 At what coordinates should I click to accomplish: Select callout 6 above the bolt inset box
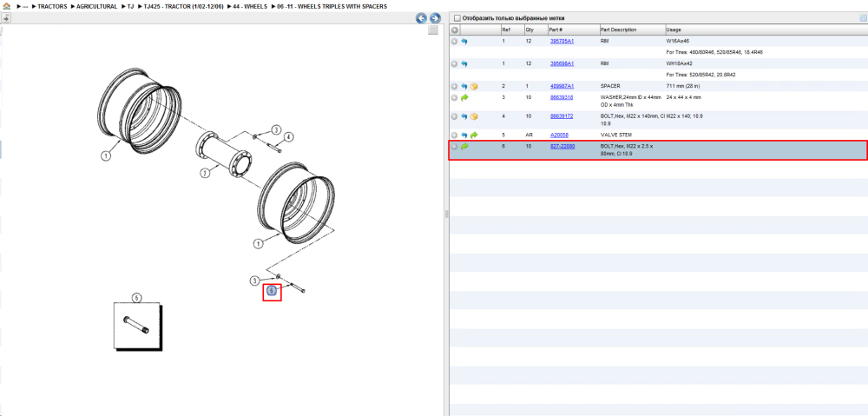point(137,298)
